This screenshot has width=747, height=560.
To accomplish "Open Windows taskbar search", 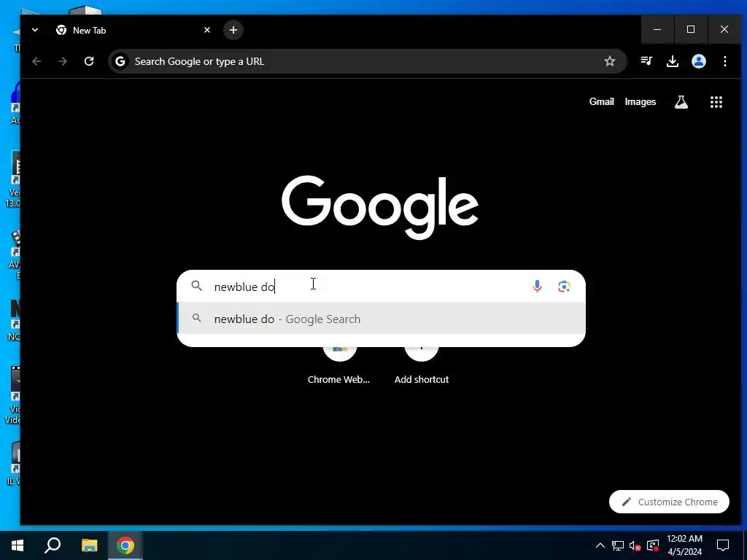I will coord(53,545).
